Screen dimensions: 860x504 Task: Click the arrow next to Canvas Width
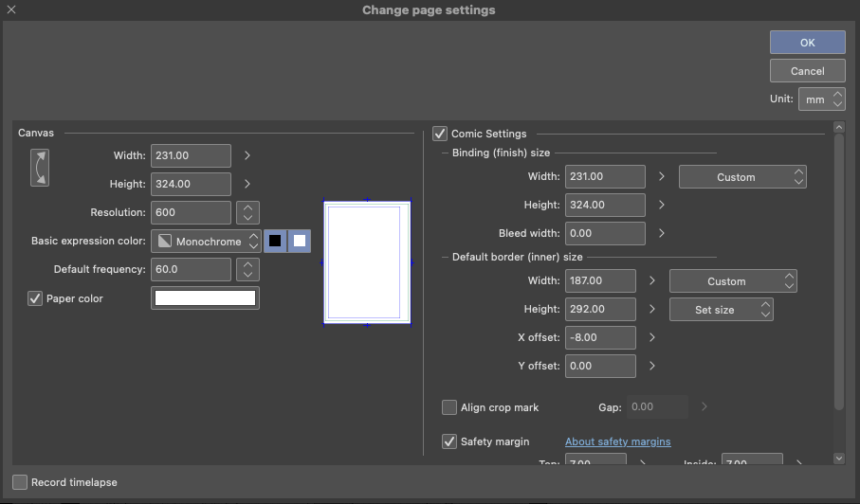pos(247,155)
